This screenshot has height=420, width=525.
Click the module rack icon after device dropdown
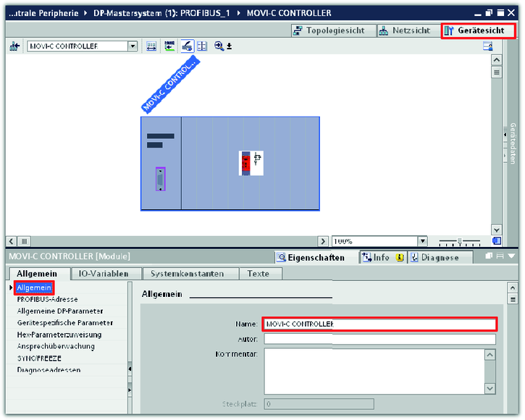coord(151,46)
